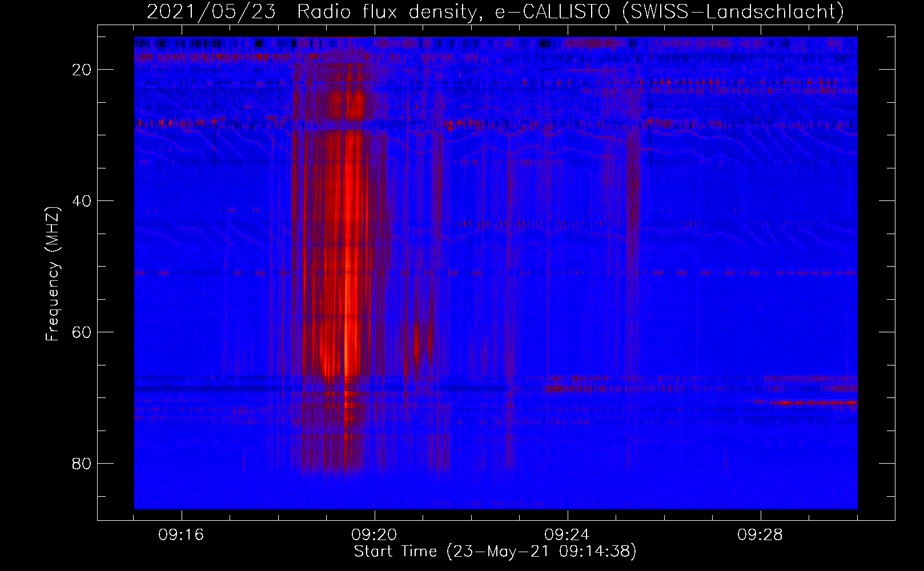
Task: Click the 09:24 time axis label
Action: point(567,535)
